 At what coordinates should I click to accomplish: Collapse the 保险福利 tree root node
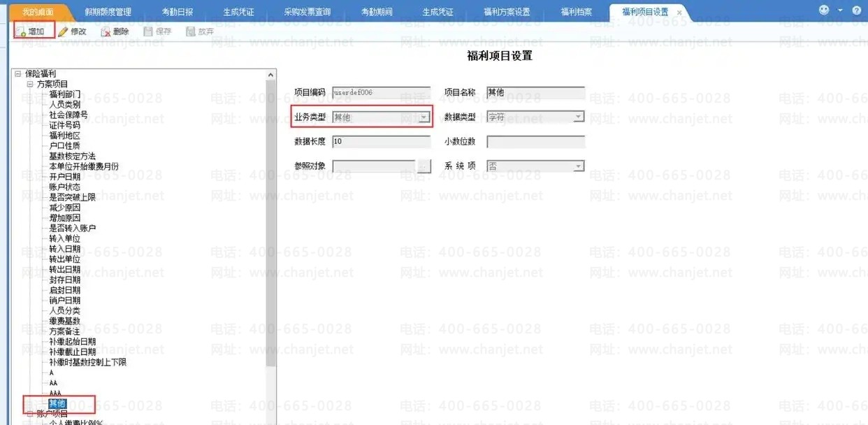(x=18, y=73)
